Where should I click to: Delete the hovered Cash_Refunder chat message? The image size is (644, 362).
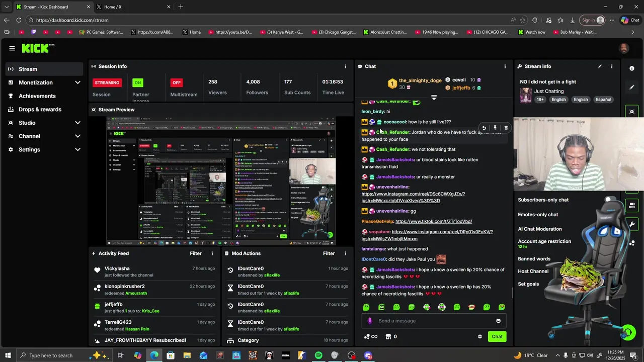(506, 128)
